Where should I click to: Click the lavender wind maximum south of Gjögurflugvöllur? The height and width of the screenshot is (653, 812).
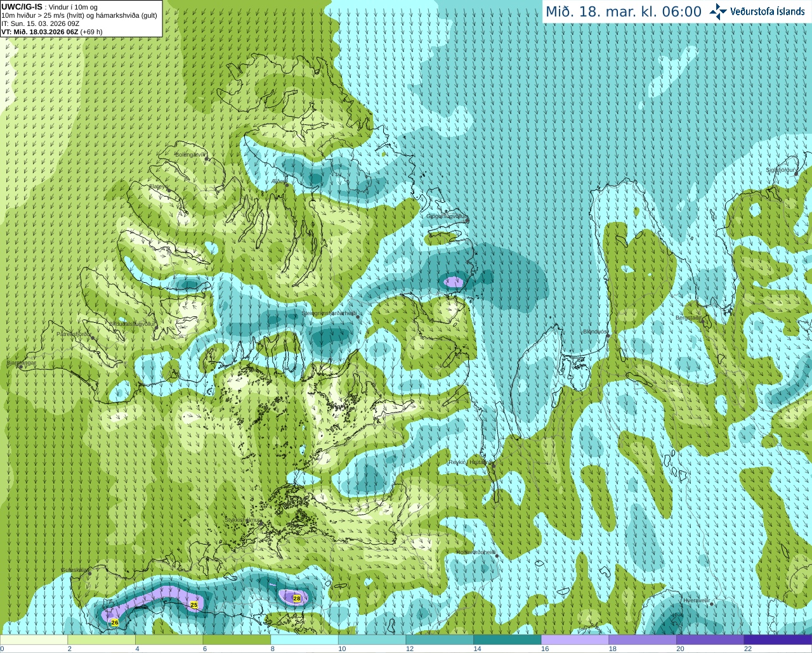coord(454,281)
